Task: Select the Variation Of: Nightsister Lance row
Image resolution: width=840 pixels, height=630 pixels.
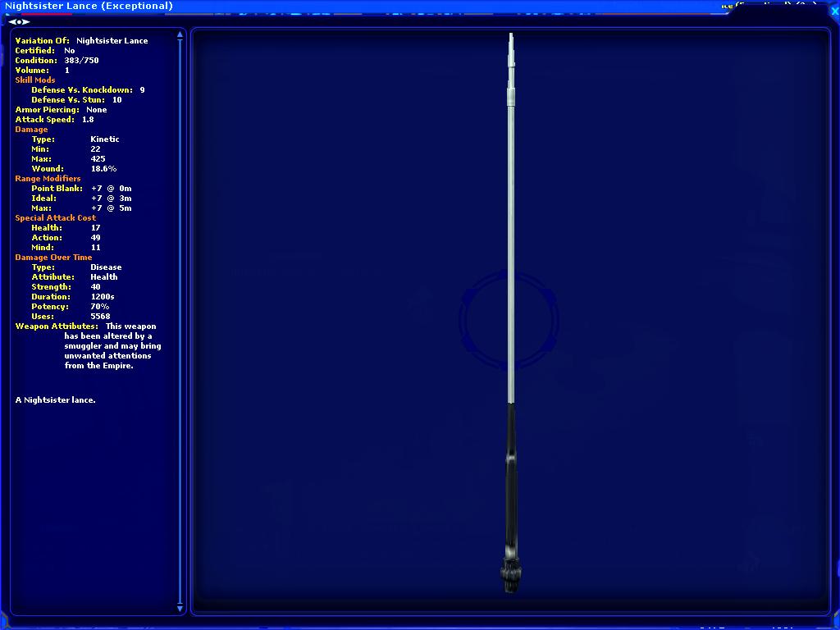Action: (81, 41)
